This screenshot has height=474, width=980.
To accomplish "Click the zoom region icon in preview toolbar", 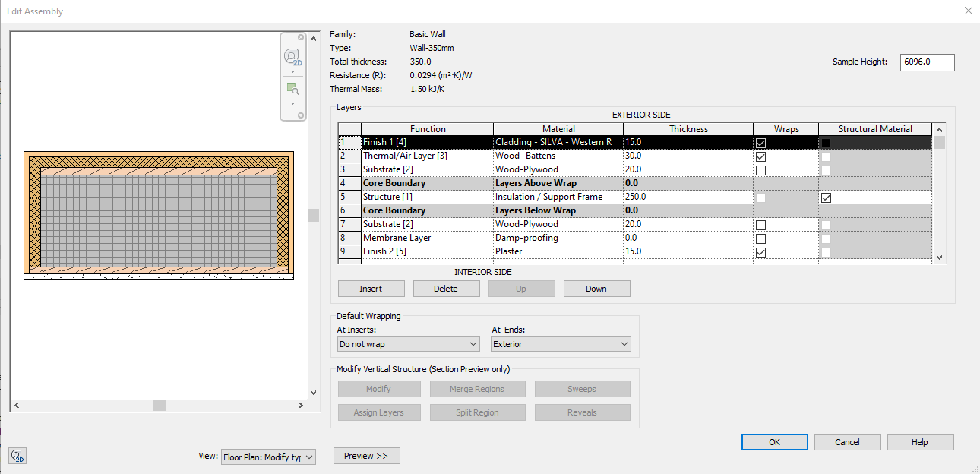I will click(292, 89).
